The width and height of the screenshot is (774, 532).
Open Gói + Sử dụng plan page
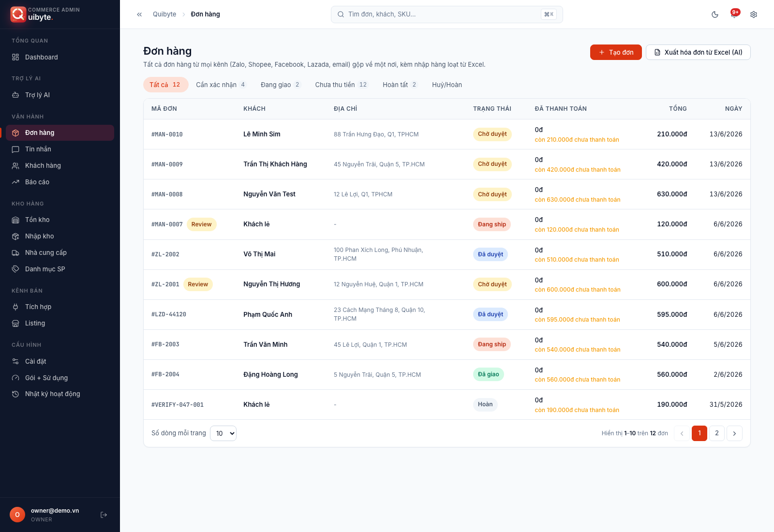pyautogui.click(x=60, y=378)
